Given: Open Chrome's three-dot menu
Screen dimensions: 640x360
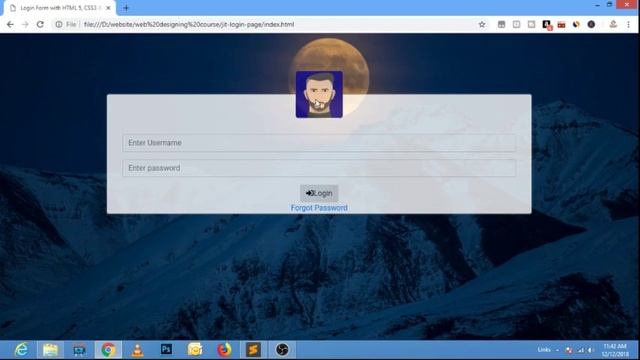Looking at the screenshot, I should click(629, 24).
